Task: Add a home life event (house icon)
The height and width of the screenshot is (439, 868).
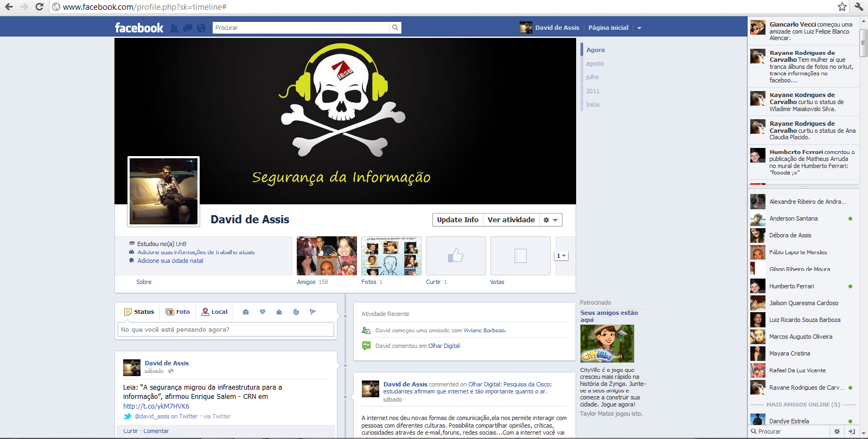Action: (x=279, y=312)
